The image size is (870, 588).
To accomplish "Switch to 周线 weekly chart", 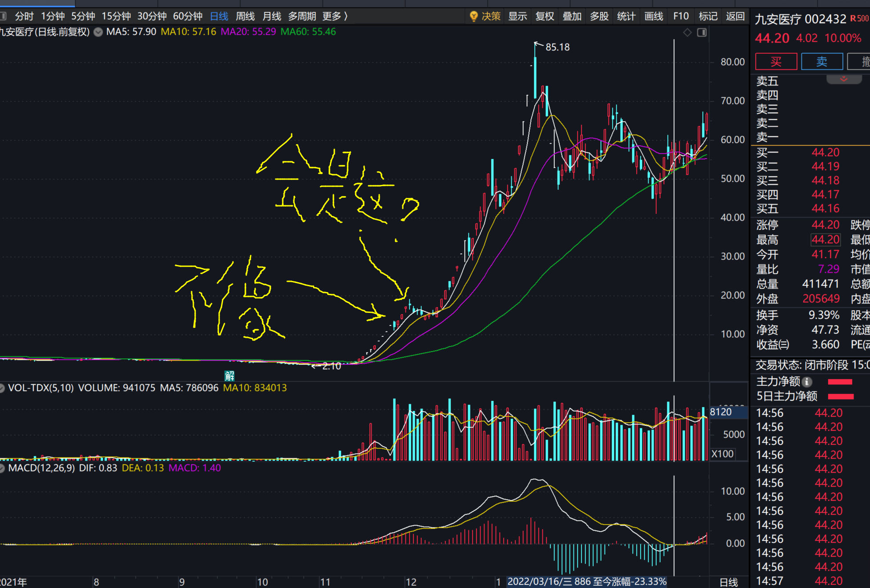I will [x=245, y=16].
